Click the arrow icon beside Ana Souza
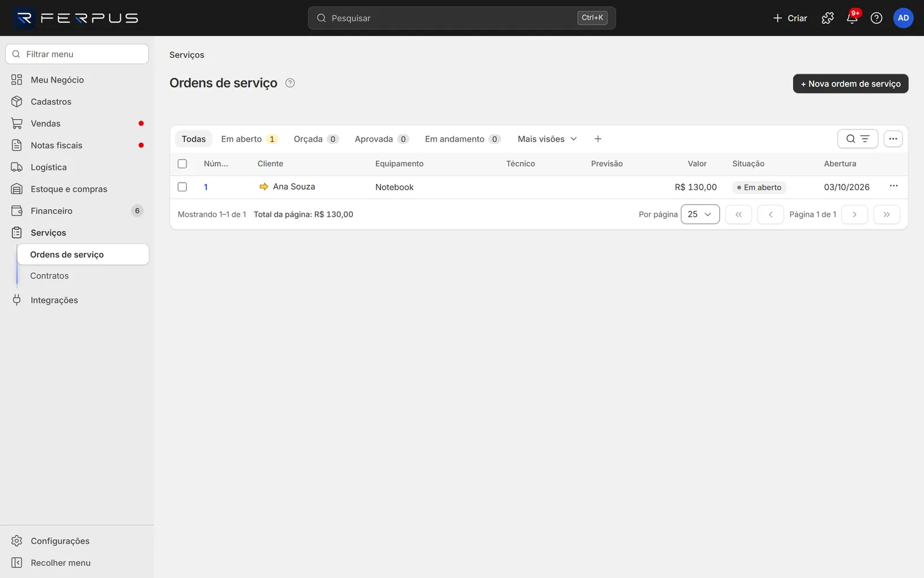This screenshot has height=578, width=924. point(264,187)
